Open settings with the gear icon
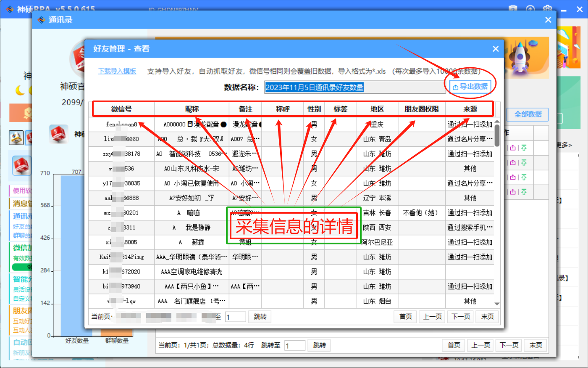Viewport: 588px width, 368px height. pyautogui.click(x=548, y=8)
